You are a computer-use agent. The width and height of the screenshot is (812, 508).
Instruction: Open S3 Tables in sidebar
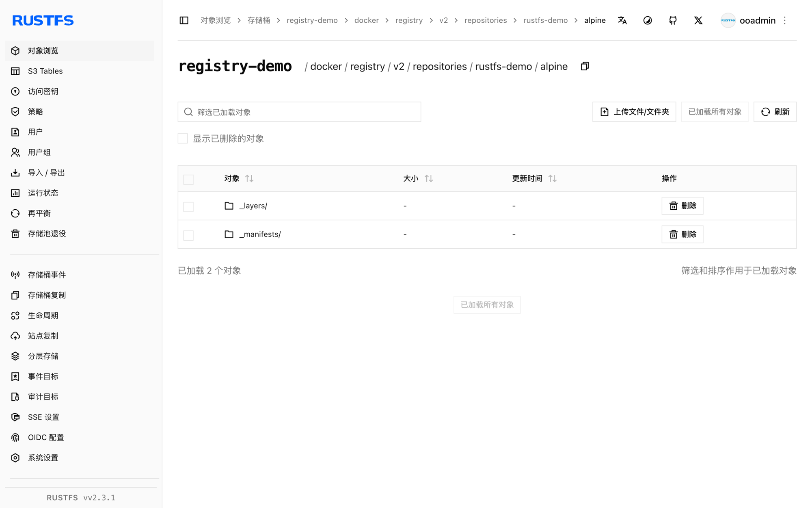[x=80, y=71]
